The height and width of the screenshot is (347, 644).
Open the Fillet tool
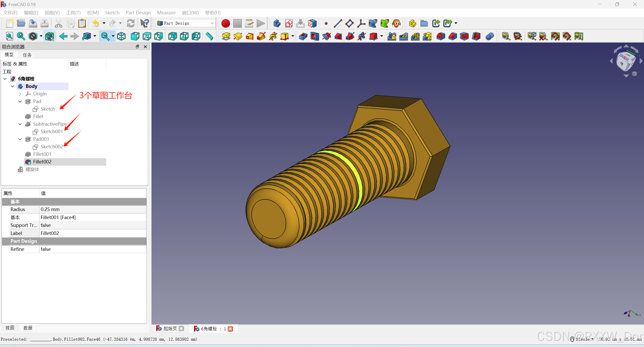(440, 36)
